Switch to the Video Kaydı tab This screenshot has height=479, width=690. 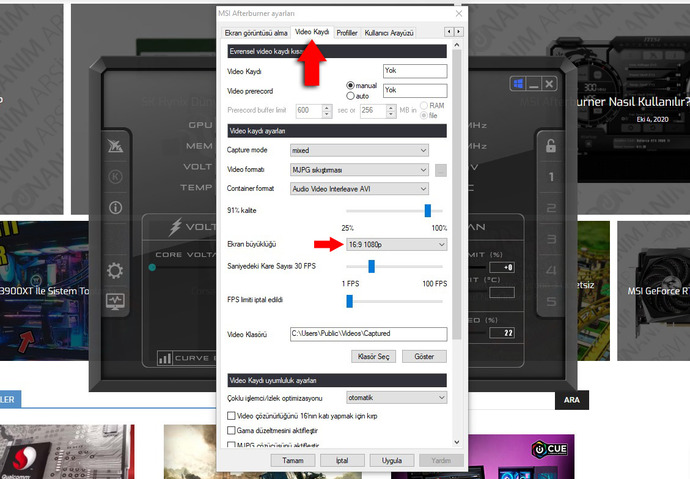click(x=312, y=32)
